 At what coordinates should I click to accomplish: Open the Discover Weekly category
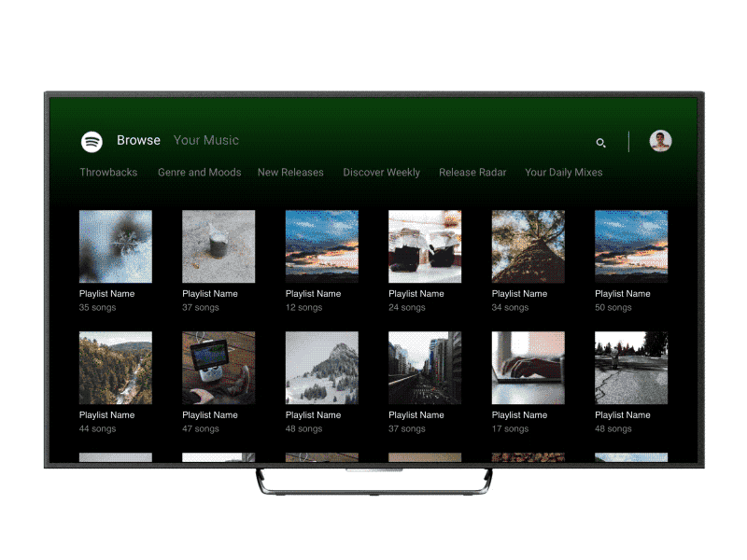pos(382,173)
